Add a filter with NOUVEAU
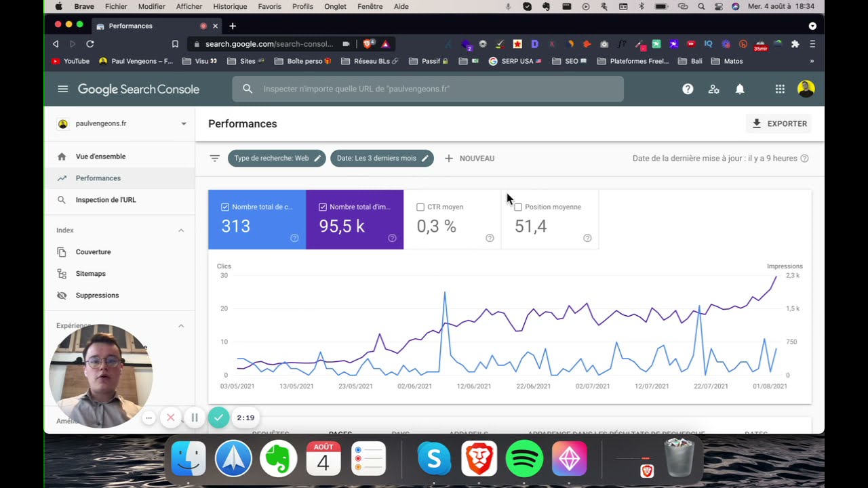 point(469,158)
